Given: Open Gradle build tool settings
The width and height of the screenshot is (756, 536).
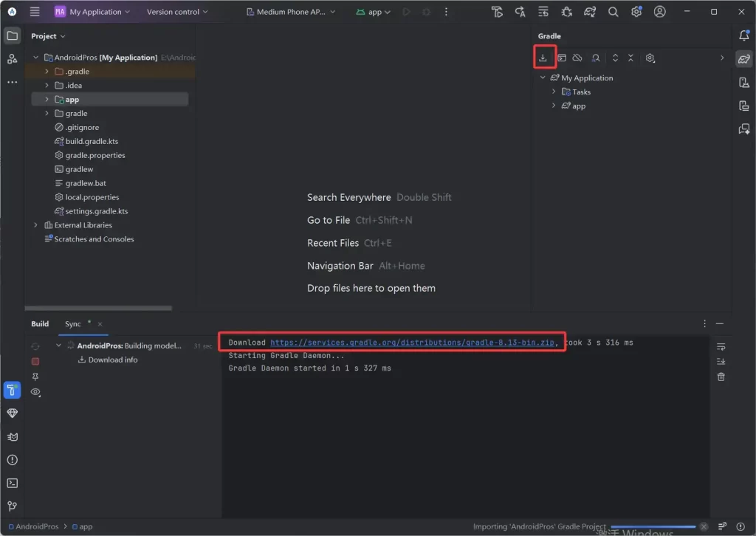Looking at the screenshot, I should point(650,58).
